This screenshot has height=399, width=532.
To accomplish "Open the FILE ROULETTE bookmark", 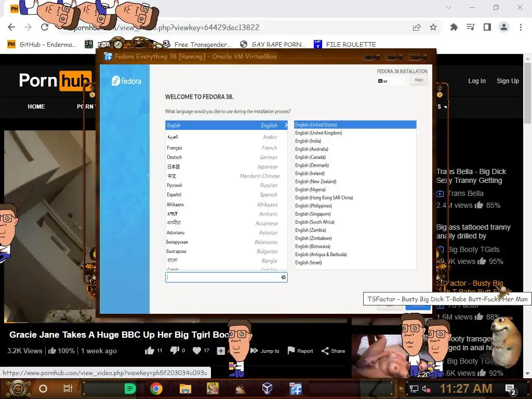I will point(345,45).
